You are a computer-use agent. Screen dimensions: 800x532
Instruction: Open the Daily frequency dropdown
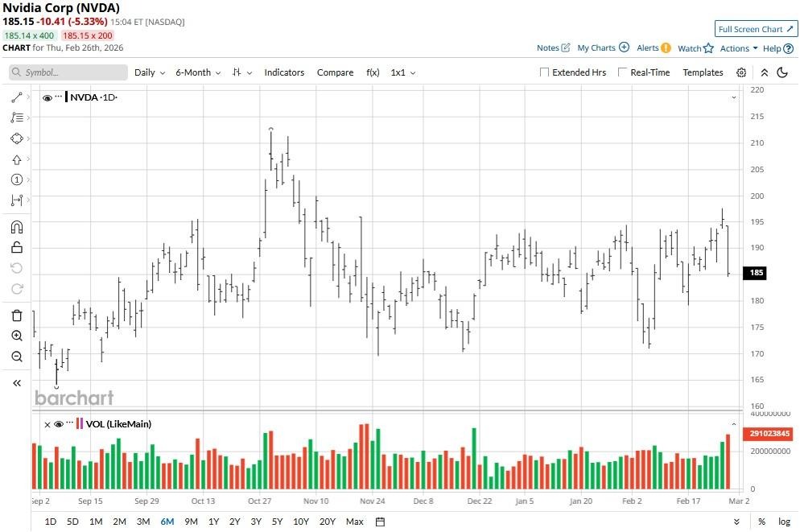tap(150, 72)
